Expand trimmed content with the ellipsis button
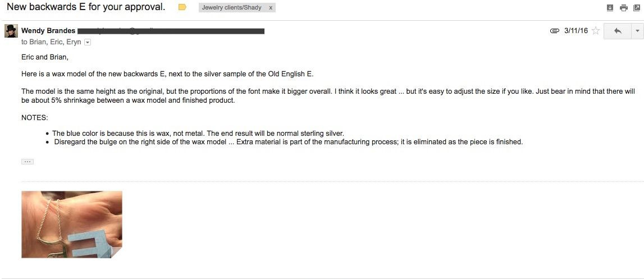This screenshot has height=279, width=644. pos(27,162)
